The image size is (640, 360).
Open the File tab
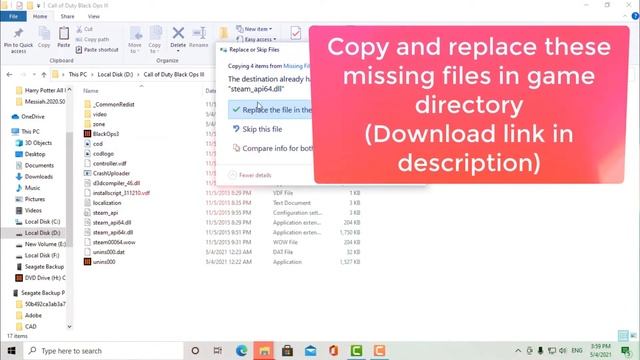pyautogui.click(x=13, y=16)
